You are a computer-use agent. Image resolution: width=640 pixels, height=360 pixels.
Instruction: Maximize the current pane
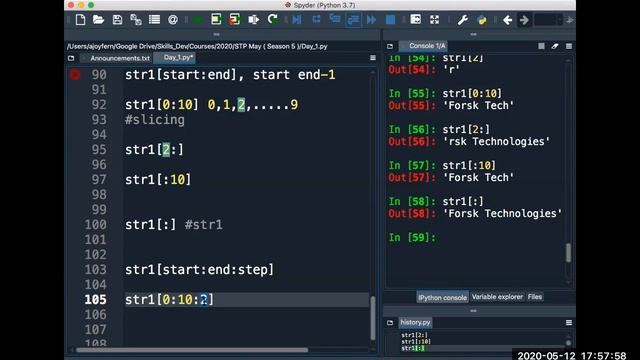416,19
